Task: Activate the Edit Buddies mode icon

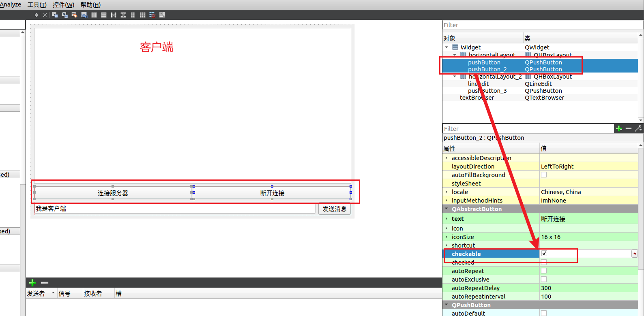Action: tap(74, 15)
